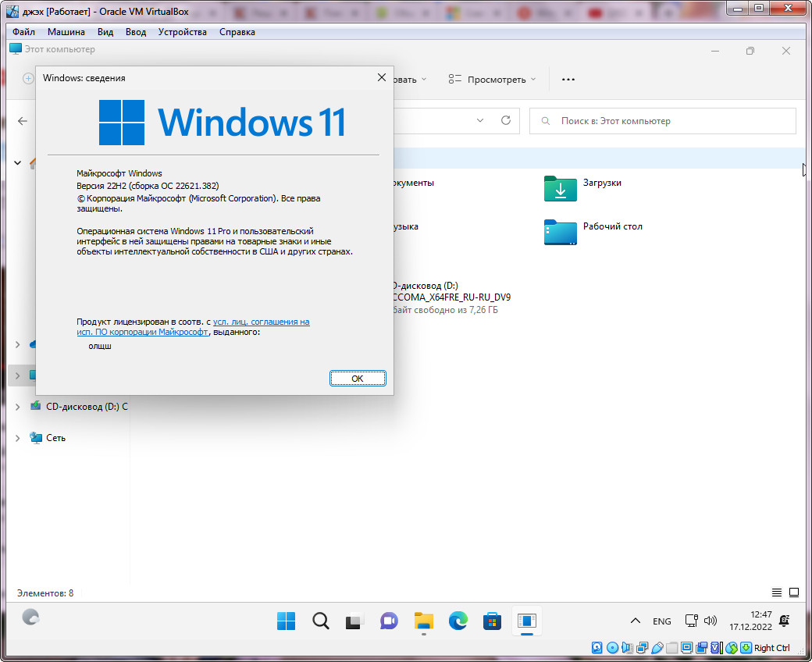Image resolution: width=812 pixels, height=662 pixels.
Task: Open the Ввод menu in VirtualBox
Action: [x=136, y=32]
